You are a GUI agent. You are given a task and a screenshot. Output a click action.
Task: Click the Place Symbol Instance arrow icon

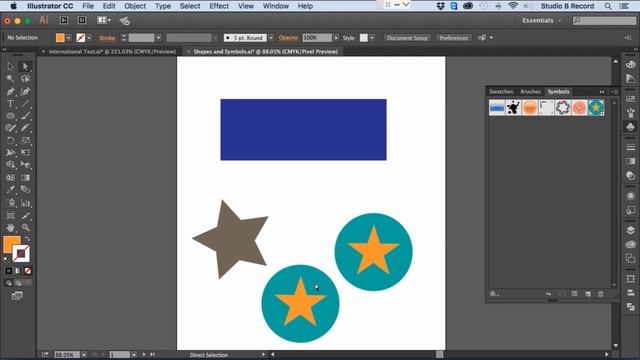coord(548,294)
